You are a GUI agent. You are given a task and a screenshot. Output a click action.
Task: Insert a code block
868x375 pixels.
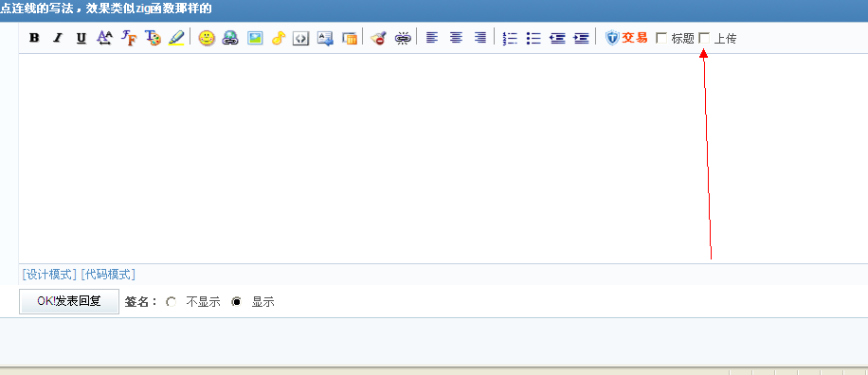(300, 38)
